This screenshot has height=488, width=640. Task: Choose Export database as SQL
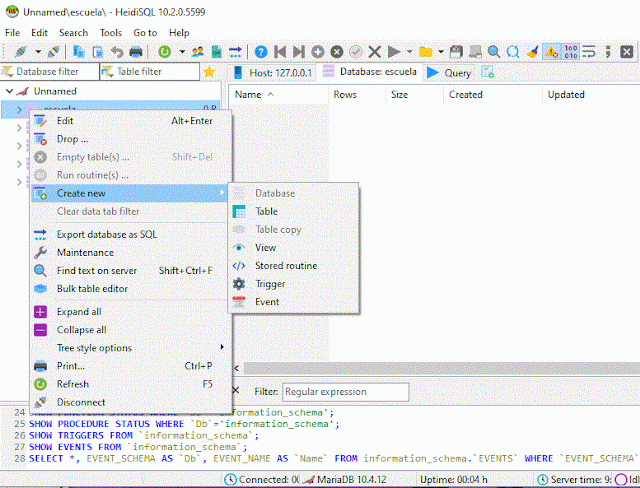pyautogui.click(x=129, y=235)
